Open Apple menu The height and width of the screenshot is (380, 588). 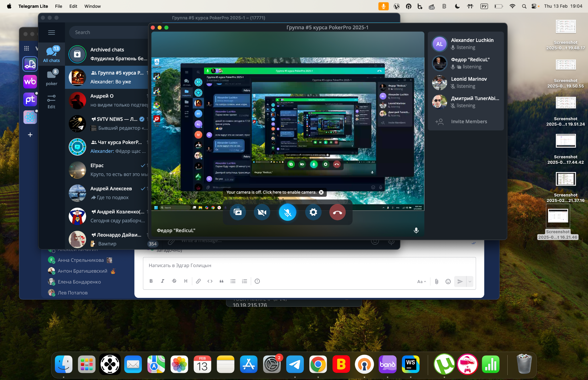coord(9,6)
